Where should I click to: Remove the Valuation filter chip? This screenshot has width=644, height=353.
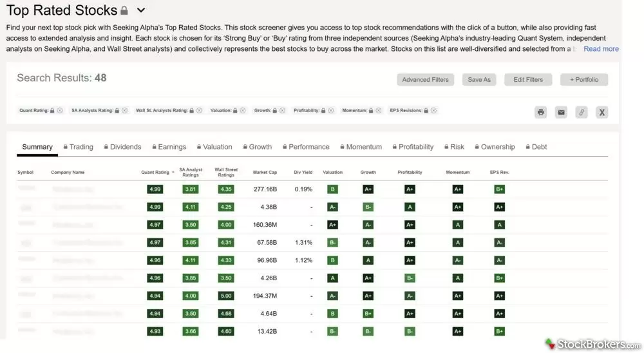243,111
